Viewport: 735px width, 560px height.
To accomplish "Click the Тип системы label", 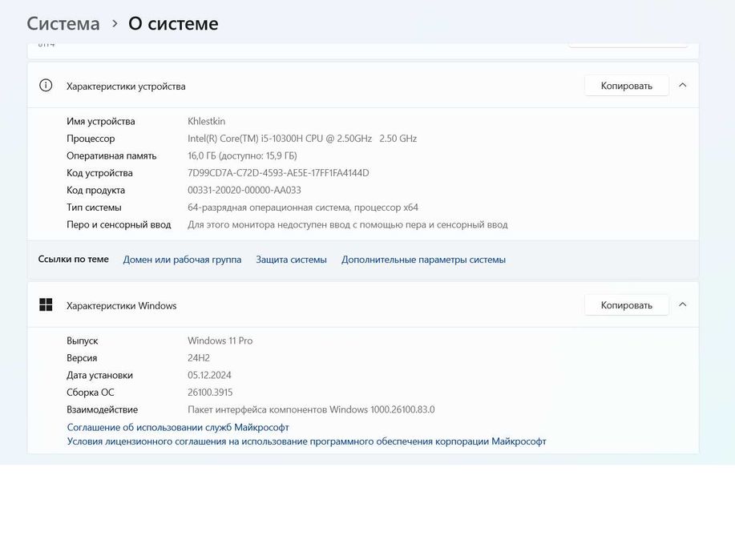I will tap(94, 207).
